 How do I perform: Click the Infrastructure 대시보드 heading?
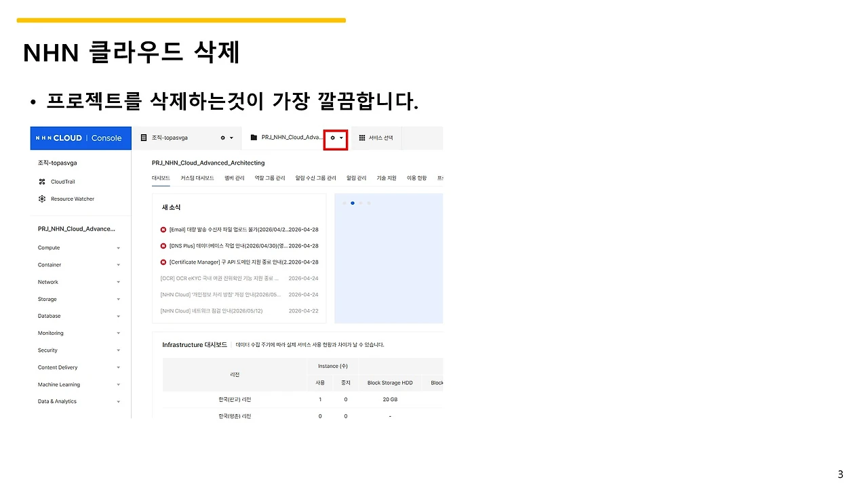pos(195,345)
